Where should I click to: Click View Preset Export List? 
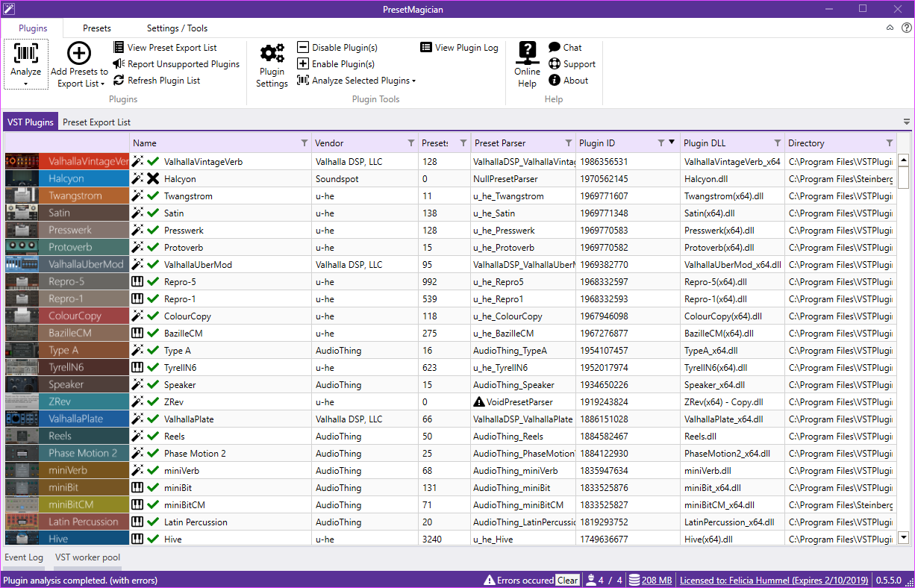(165, 47)
